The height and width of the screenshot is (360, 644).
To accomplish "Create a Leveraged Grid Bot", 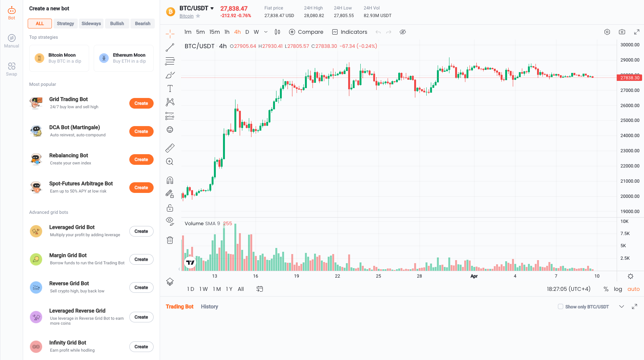I will (141, 231).
